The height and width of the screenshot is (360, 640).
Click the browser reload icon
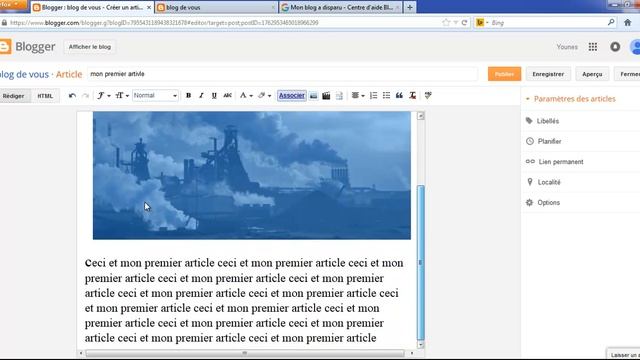tap(464, 23)
